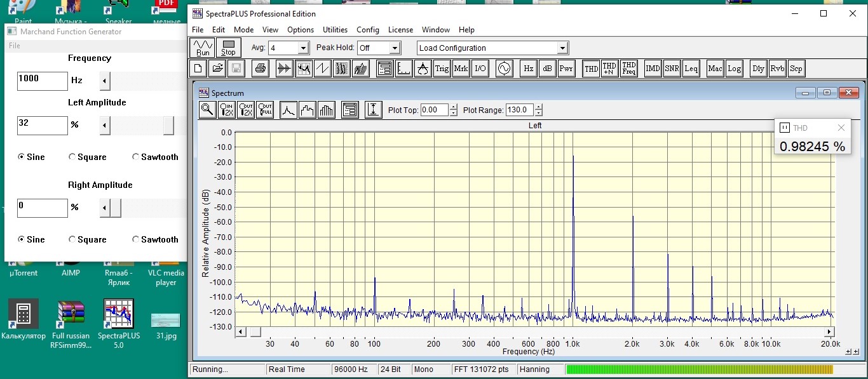Pause the floating THD readout
The height and width of the screenshot is (379, 868).
point(784,128)
